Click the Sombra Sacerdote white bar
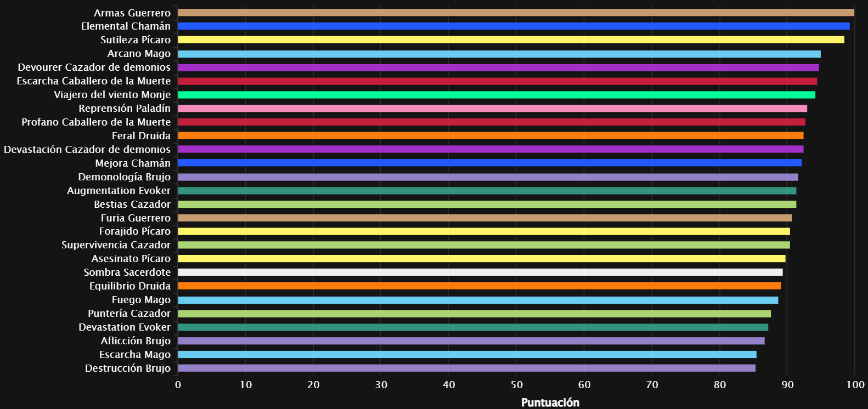This screenshot has height=409, width=868. click(480, 272)
